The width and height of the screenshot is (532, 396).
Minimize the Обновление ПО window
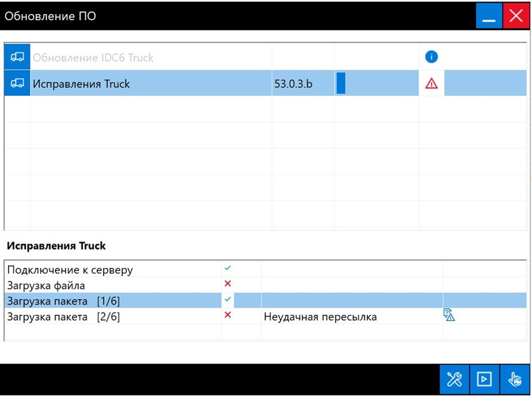489,17
